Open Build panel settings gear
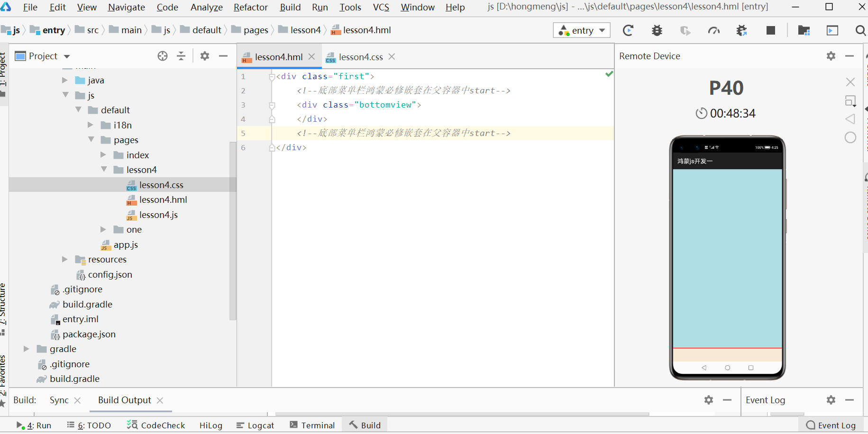Viewport: 868px width, 434px height. click(709, 400)
